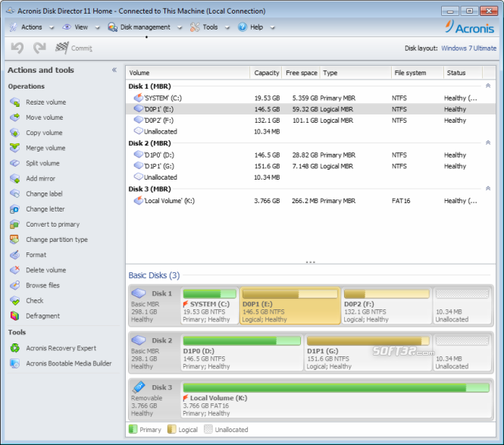Click the Delete volume icon
Viewport: 504px width, 445px height.
(15, 270)
